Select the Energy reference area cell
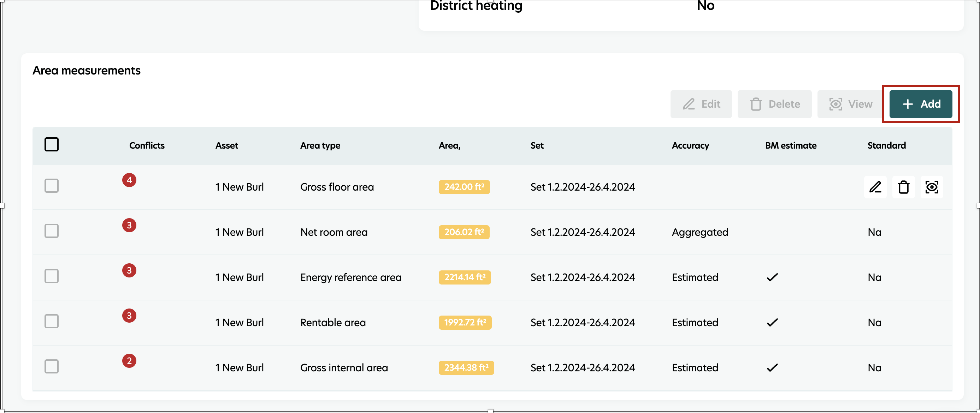Viewport: 980px width, 413px height. (351, 277)
